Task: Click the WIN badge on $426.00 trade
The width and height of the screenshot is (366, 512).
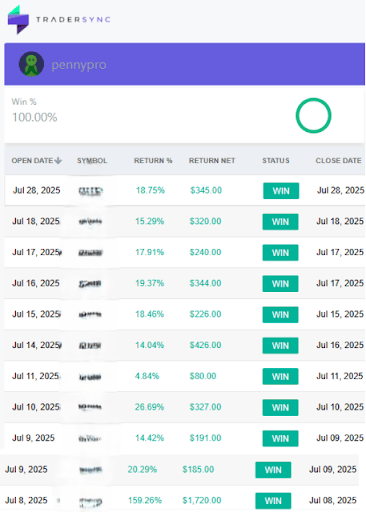Action: tap(280, 346)
